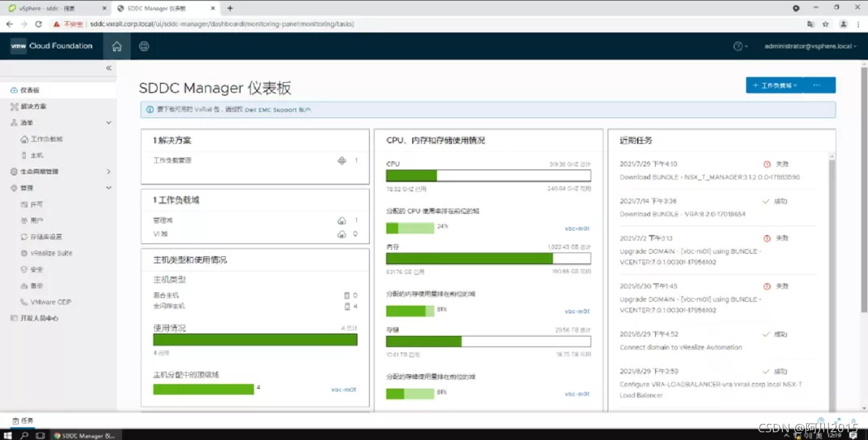
Task: Open the administrator@vsphere.local user dropdown
Action: click(809, 46)
